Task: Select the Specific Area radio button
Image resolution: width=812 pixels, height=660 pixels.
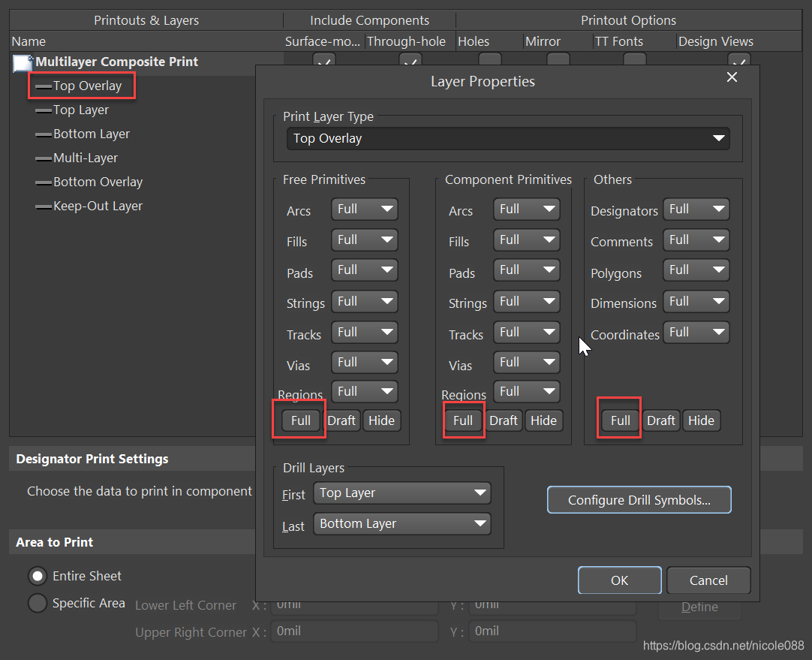Action: (x=37, y=603)
